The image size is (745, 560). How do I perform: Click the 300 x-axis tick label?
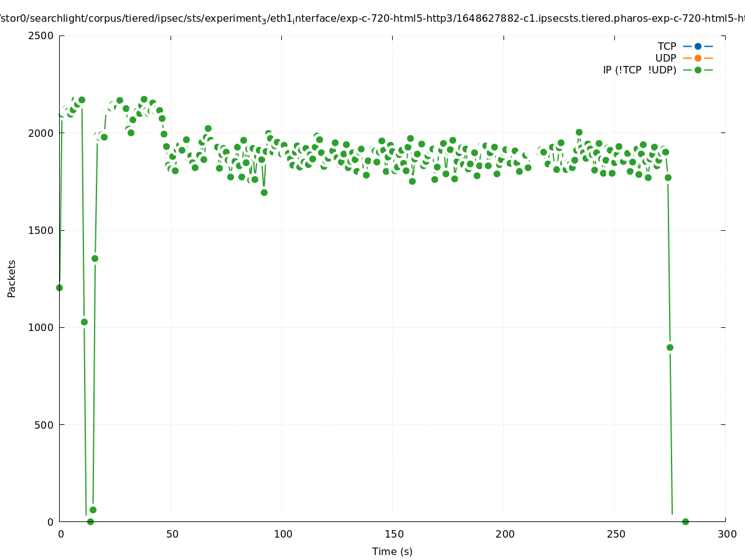pos(726,534)
